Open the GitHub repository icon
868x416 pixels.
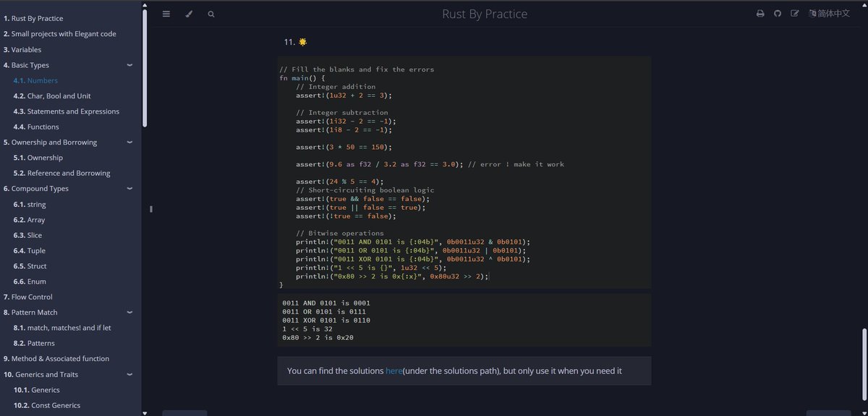coord(778,14)
